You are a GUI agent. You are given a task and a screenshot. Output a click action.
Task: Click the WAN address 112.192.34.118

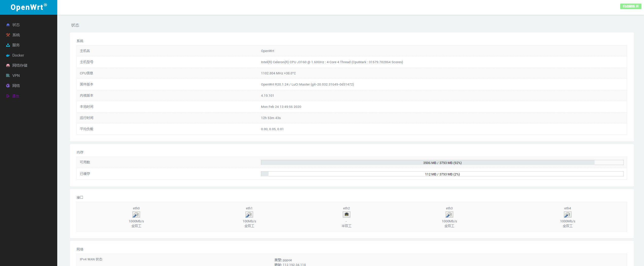pyautogui.click(x=294, y=265)
